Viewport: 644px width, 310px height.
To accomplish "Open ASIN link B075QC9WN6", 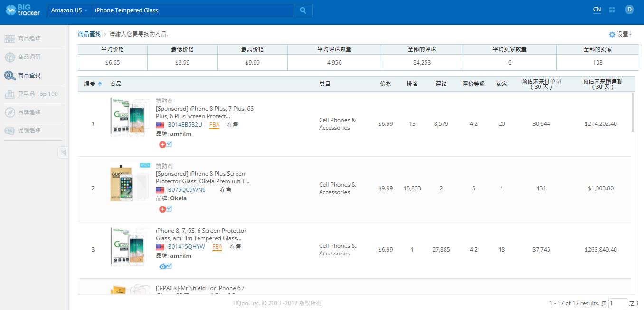I will (187, 190).
